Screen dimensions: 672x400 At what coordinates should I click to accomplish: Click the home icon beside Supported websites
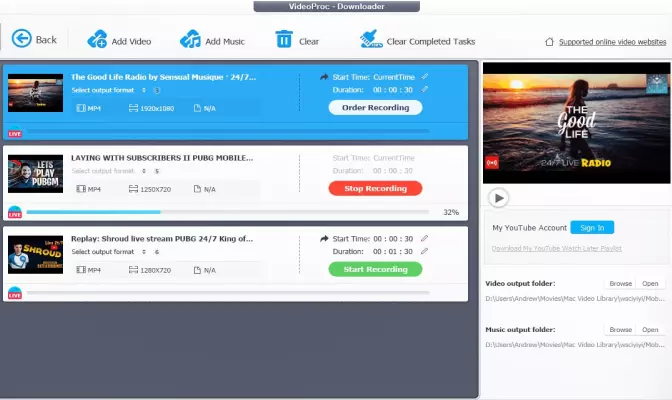pyautogui.click(x=549, y=42)
